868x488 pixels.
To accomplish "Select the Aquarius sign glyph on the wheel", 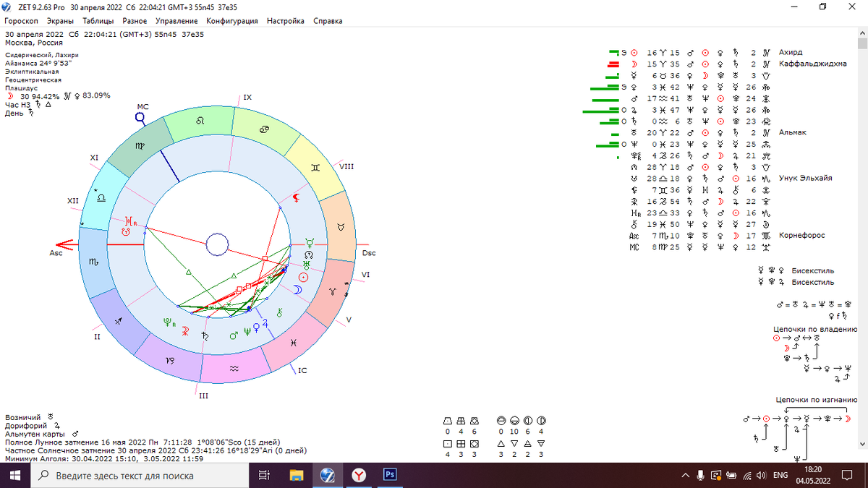I will 234,367.
